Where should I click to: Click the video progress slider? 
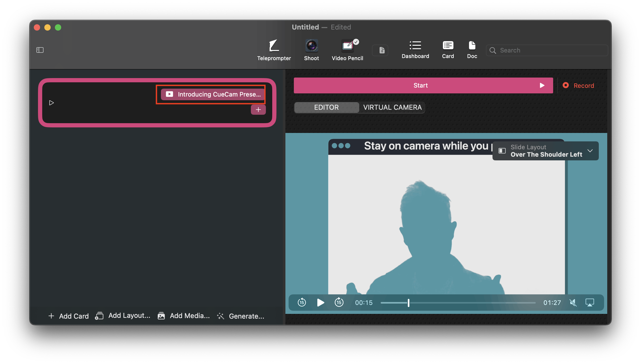click(458, 303)
